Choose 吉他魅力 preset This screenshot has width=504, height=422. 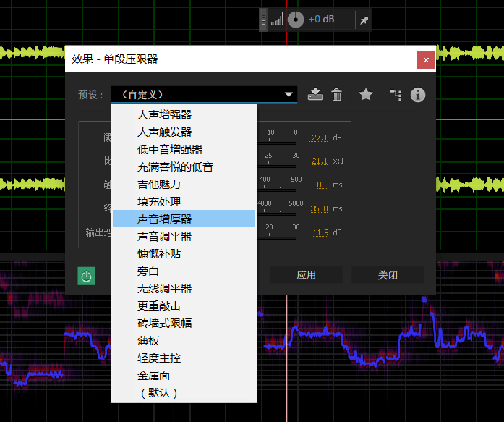(x=184, y=185)
